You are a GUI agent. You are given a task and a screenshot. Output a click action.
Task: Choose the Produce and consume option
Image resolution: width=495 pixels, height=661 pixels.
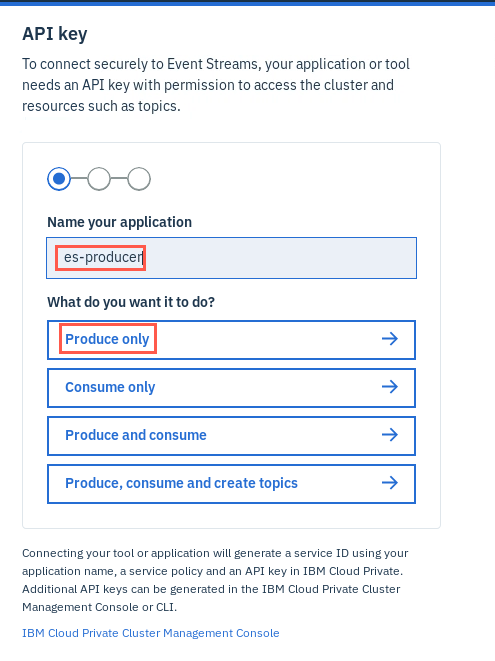[231, 436]
